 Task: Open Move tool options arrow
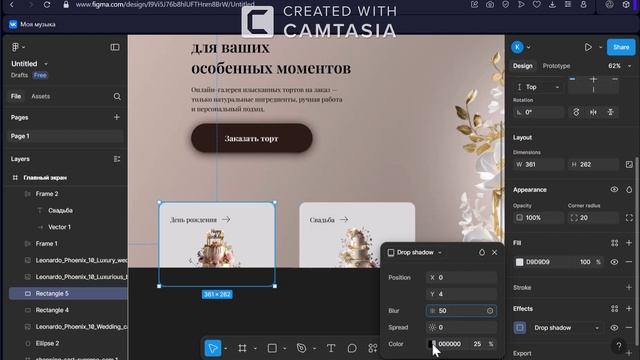pyautogui.click(x=226, y=348)
